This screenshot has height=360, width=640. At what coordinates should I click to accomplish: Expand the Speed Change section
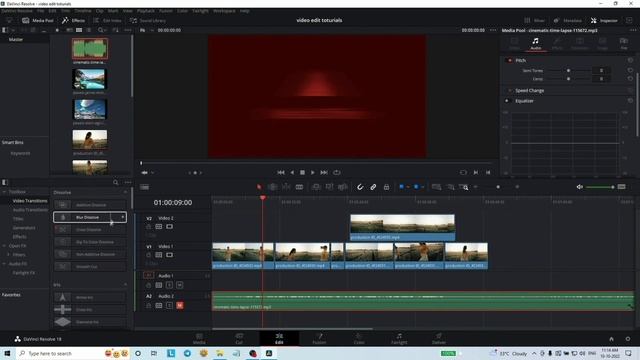point(529,91)
